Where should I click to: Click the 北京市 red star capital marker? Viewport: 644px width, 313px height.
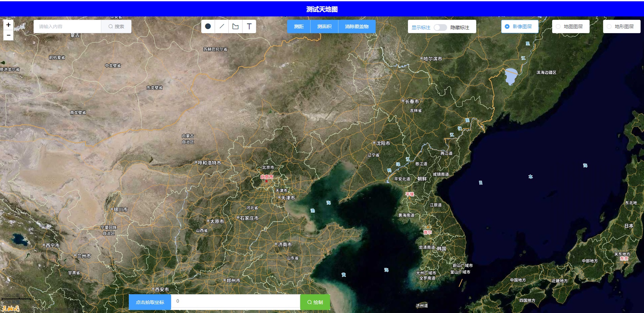[x=267, y=181]
